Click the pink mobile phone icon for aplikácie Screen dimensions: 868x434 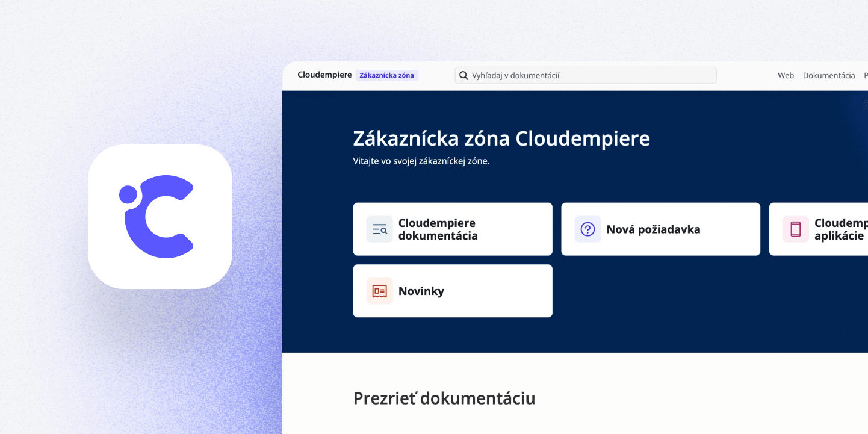pyautogui.click(x=795, y=229)
